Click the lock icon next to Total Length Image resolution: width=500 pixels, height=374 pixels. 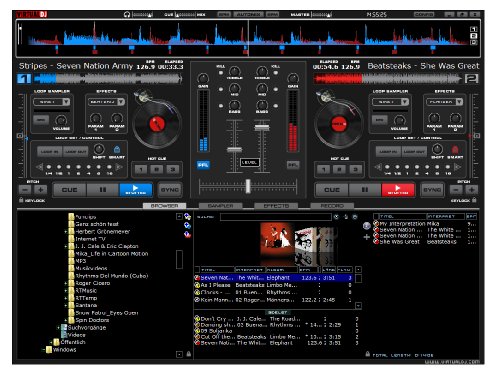(367, 354)
